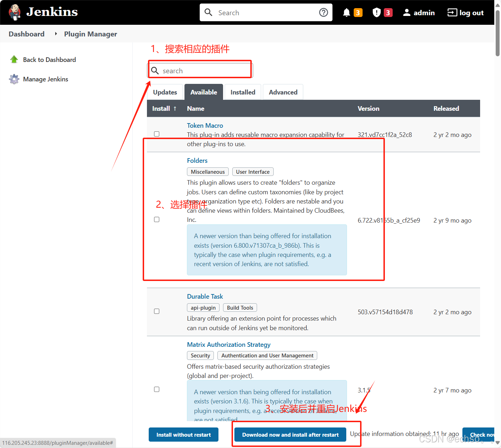Image resolution: width=501 pixels, height=448 pixels.
Task: Open Dashboard breadcrumb link
Action: pyautogui.click(x=27, y=34)
